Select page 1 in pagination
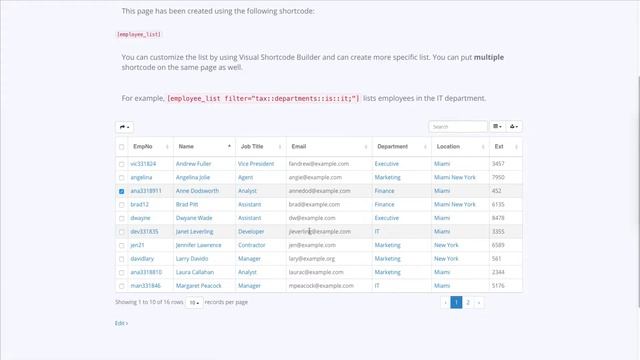640x360 pixels. pyautogui.click(x=456, y=302)
